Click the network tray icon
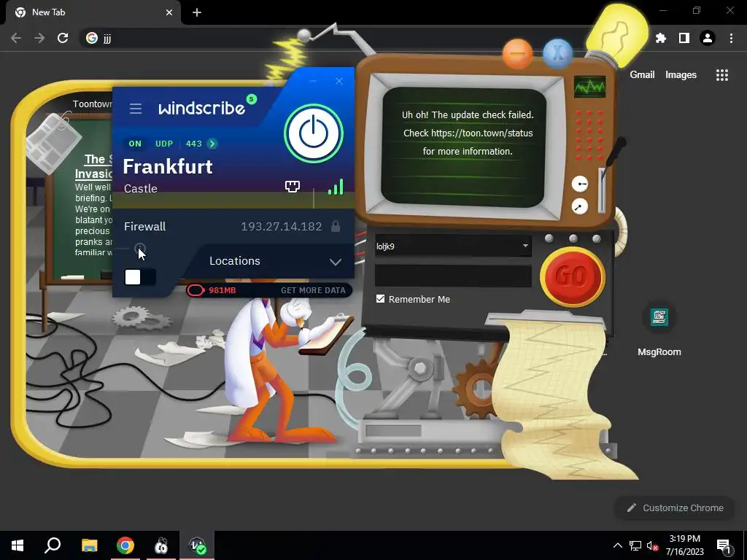The height and width of the screenshot is (560, 747). pos(635,545)
